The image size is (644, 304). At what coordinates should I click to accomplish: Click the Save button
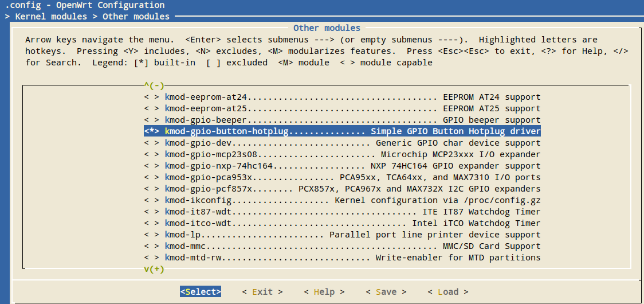(386, 292)
